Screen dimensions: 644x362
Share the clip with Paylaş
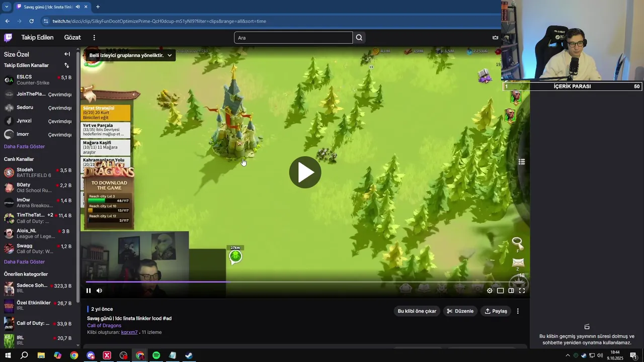point(496,311)
